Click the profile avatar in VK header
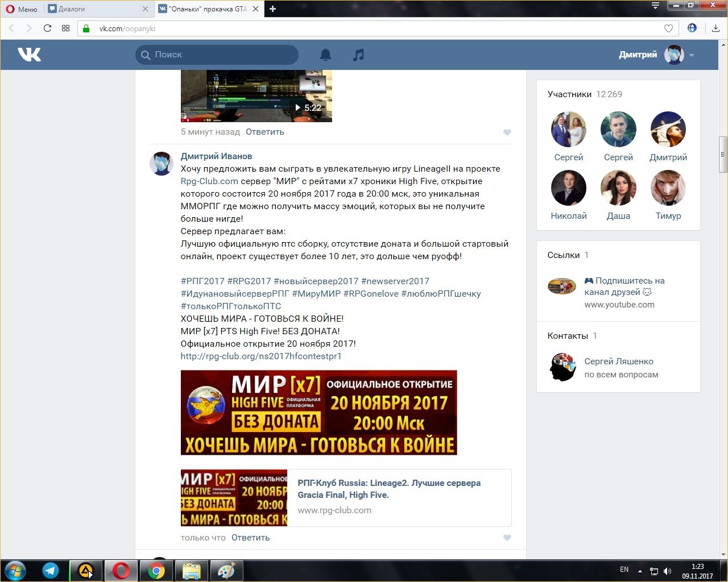The image size is (728, 582). pyautogui.click(x=674, y=55)
